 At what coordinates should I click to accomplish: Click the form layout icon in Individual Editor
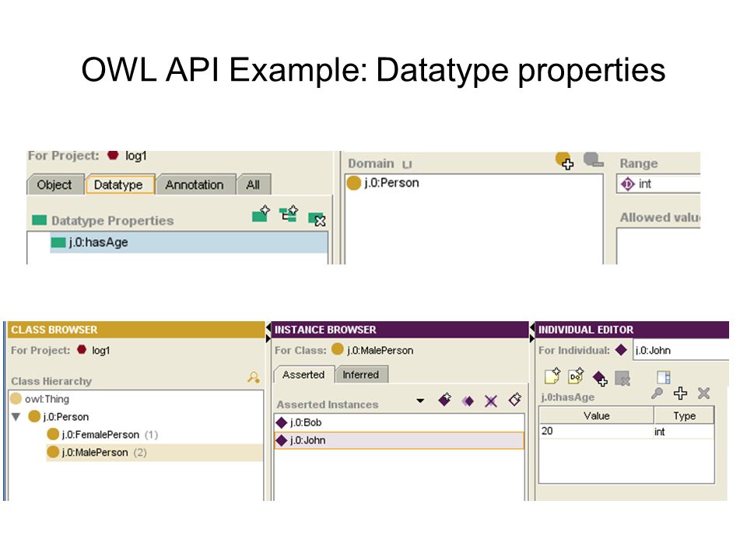point(664,377)
